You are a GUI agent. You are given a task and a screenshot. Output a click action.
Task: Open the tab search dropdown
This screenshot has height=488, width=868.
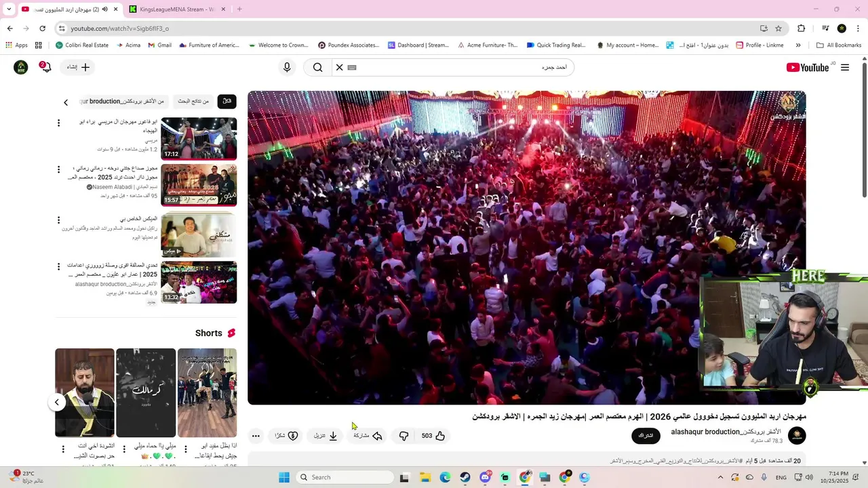coord(9,9)
